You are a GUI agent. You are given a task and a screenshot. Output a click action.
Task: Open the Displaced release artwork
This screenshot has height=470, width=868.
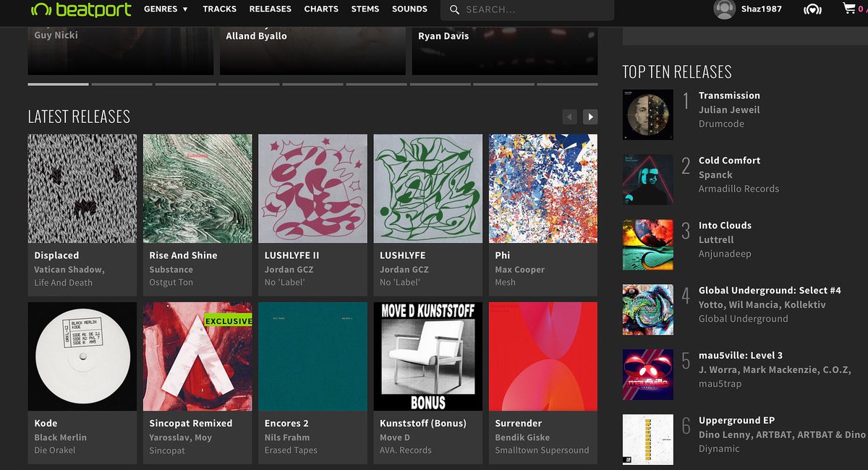coord(82,188)
